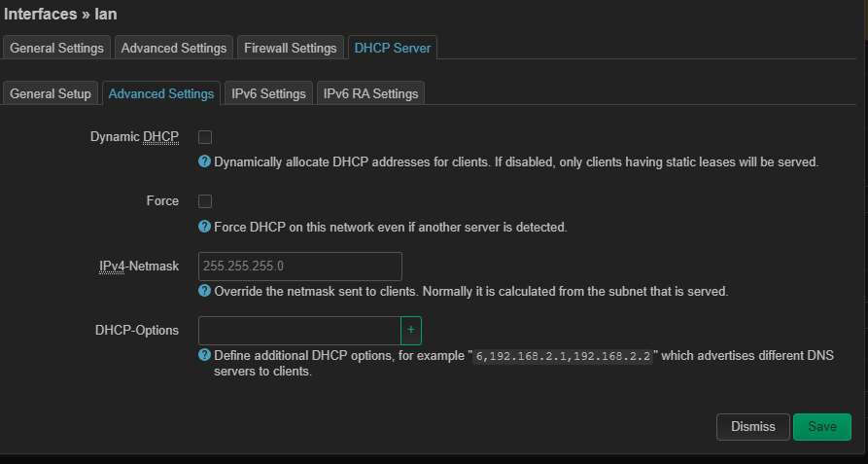Click the Dynamic DHCP label text
Screen dimensions: 868x464
(x=134, y=137)
